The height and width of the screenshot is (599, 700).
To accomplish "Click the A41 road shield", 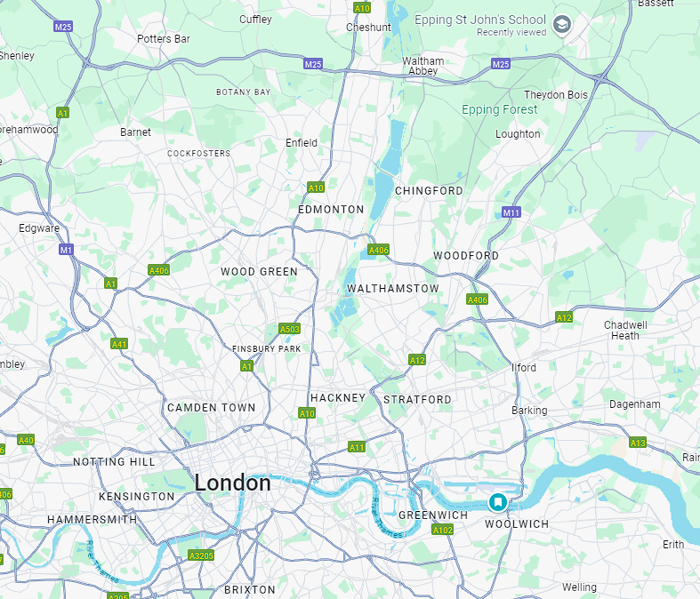I will pyautogui.click(x=119, y=344).
